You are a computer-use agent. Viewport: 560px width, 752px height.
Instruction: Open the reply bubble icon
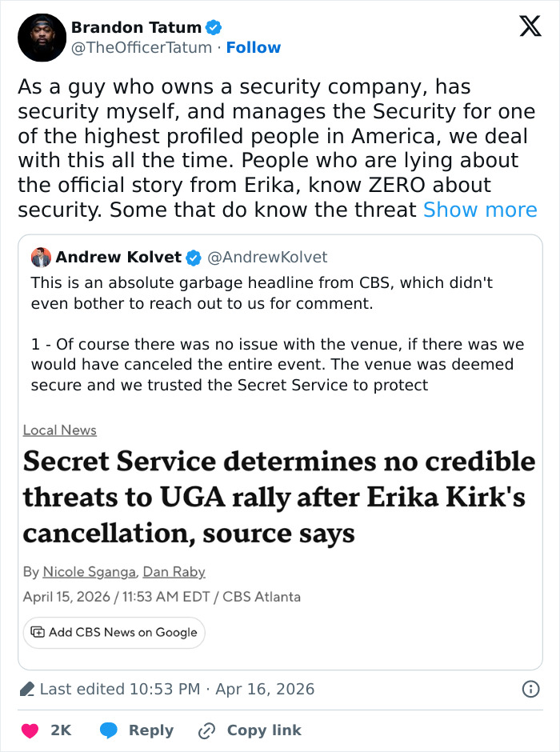pos(107,730)
